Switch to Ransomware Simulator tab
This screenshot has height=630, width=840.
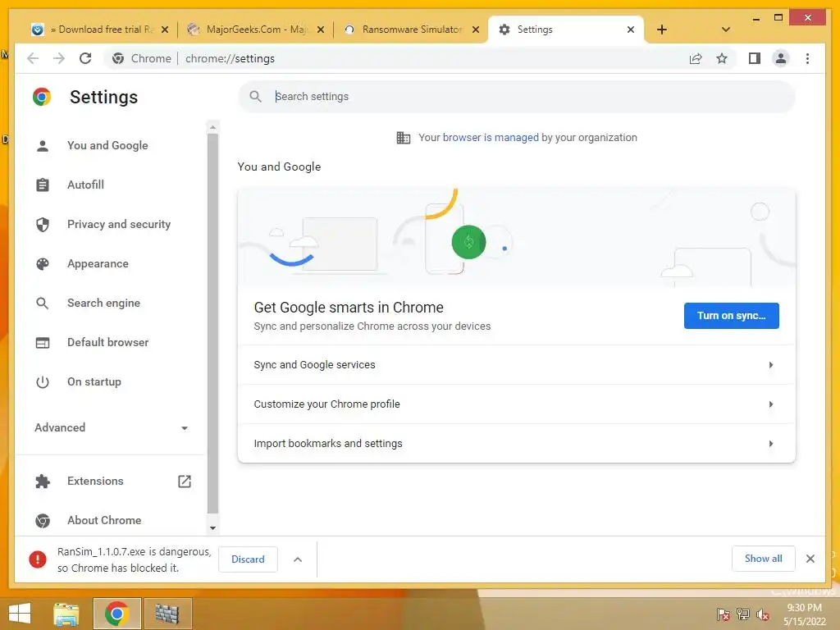point(412,30)
